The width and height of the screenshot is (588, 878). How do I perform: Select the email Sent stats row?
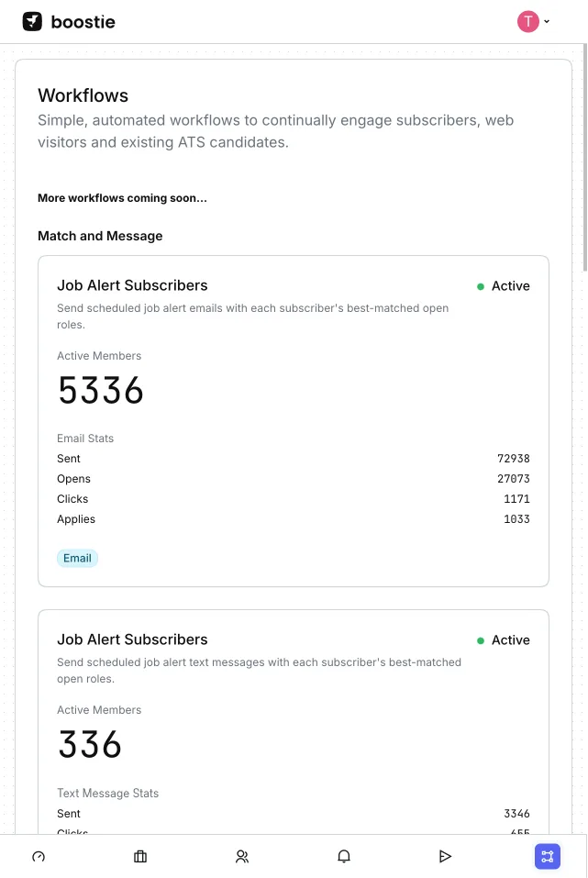click(x=294, y=459)
